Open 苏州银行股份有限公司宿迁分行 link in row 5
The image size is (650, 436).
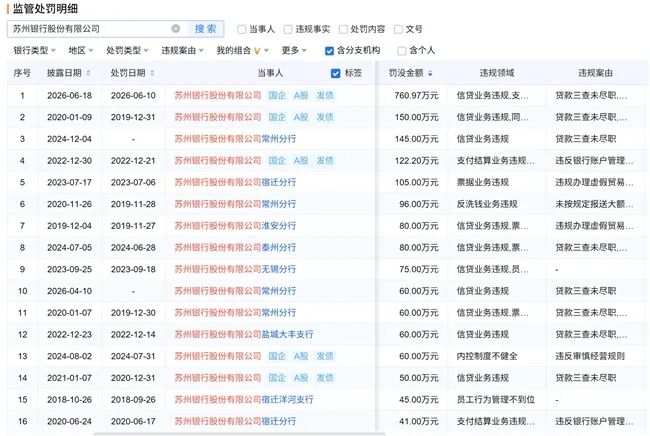235,182
